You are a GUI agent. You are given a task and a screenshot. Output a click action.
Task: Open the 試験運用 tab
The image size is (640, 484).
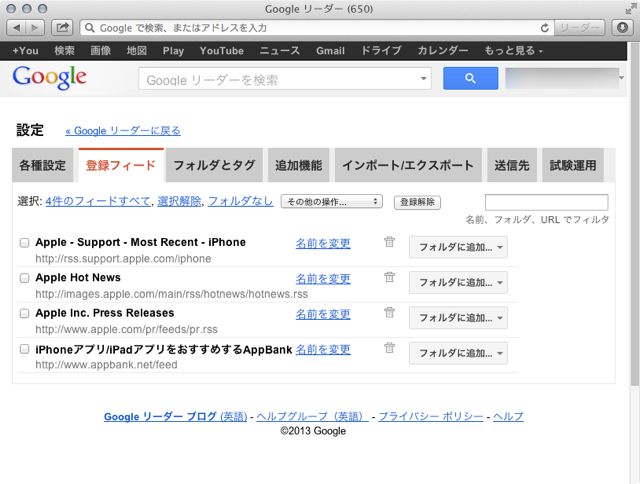[x=573, y=165]
